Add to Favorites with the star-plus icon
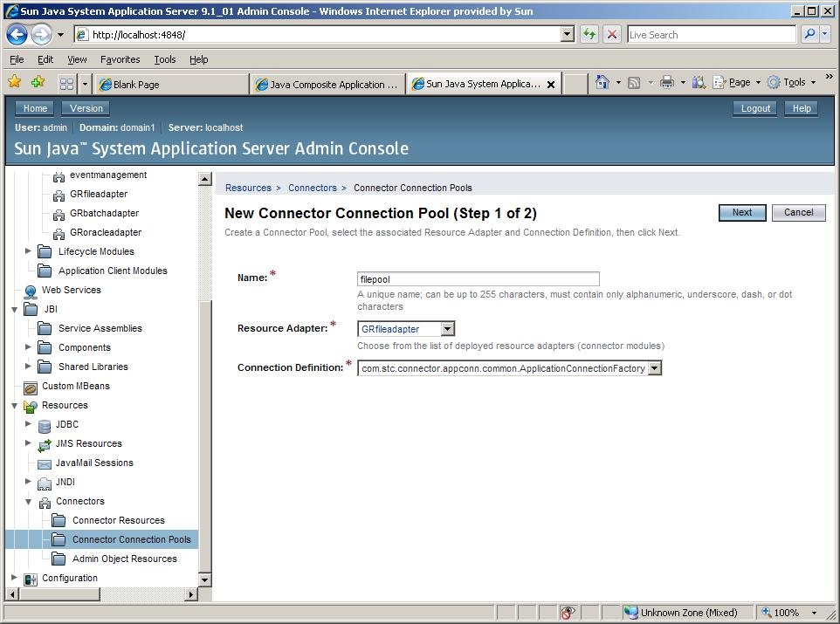This screenshot has width=840, height=624. click(38, 82)
